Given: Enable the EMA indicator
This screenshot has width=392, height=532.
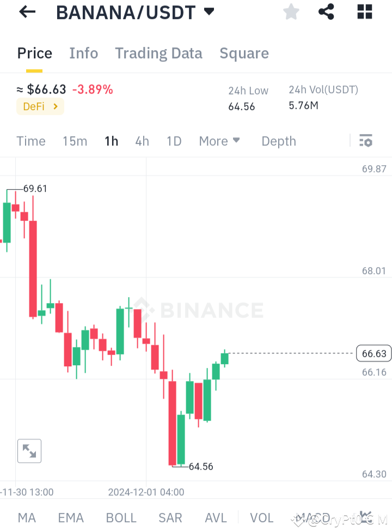Looking at the screenshot, I should (x=71, y=517).
